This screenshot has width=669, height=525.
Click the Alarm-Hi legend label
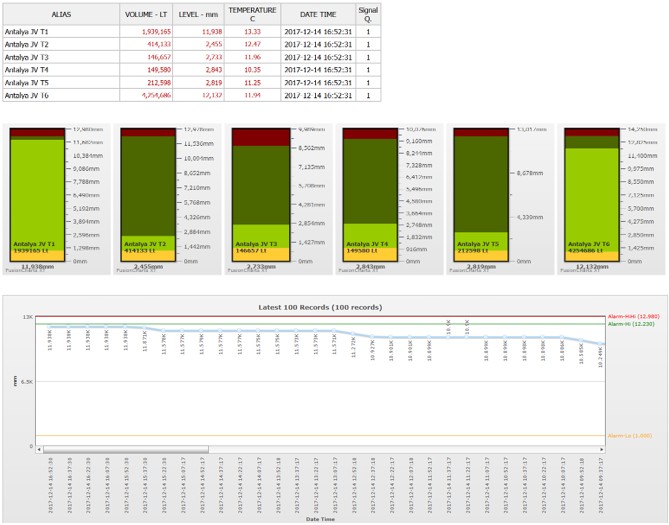click(x=632, y=324)
